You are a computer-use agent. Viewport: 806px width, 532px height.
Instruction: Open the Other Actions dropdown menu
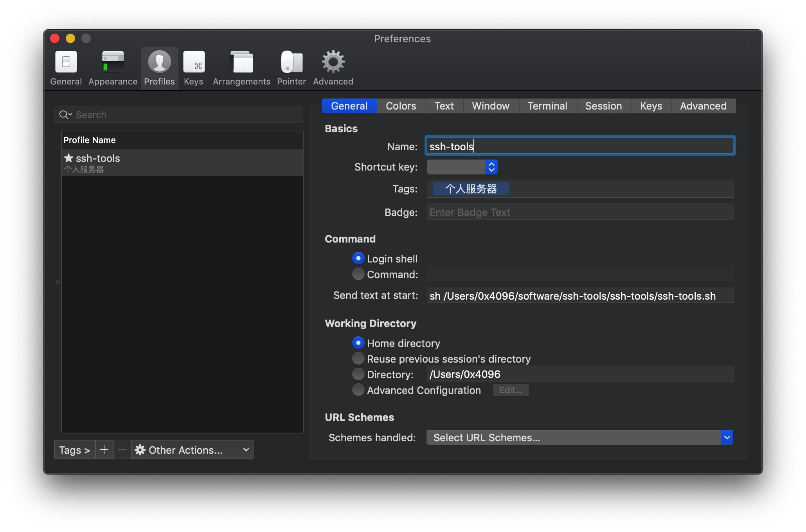pos(192,450)
